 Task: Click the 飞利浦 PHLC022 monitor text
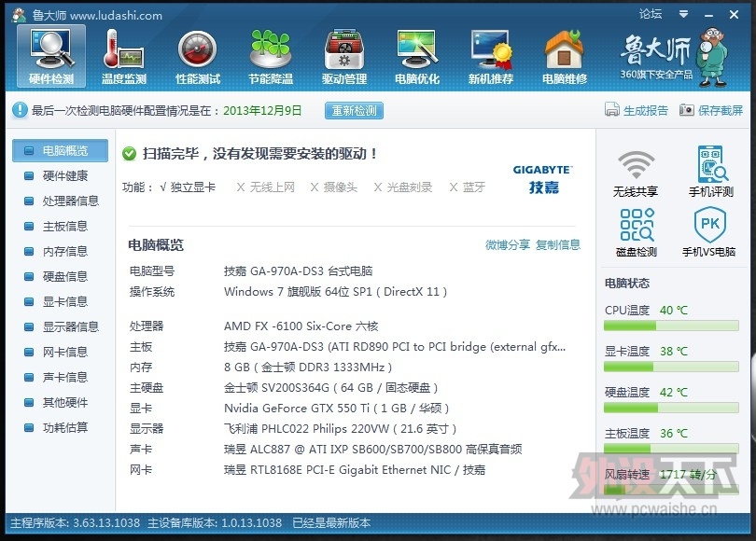340,428
